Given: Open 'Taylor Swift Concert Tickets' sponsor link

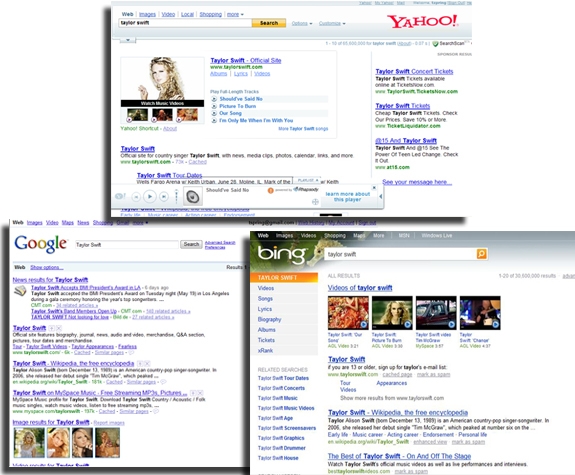Looking at the screenshot, I should pos(414,72).
